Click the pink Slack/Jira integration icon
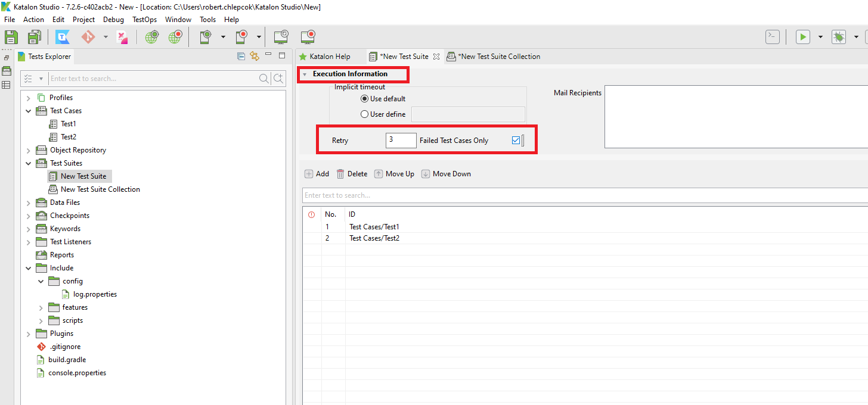This screenshot has height=405, width=868. tap(122, 37)
